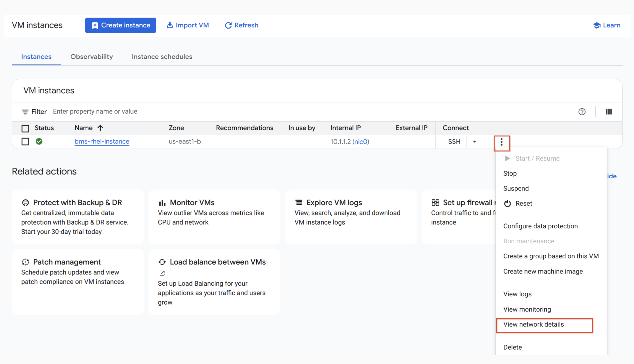634x364 pixels.
Task: Select Stop from the instance actions menu
Action: (x=510, y=173)
